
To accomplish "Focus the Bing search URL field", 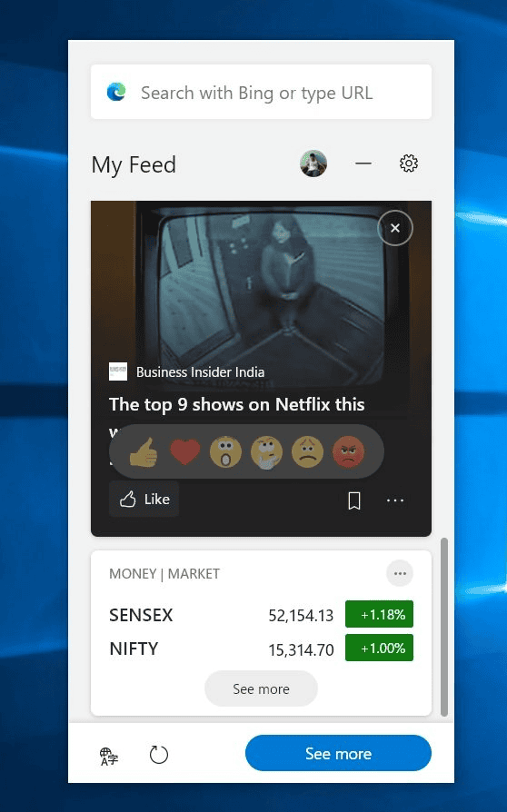I will pyautogui.click(x=261, y=92).
